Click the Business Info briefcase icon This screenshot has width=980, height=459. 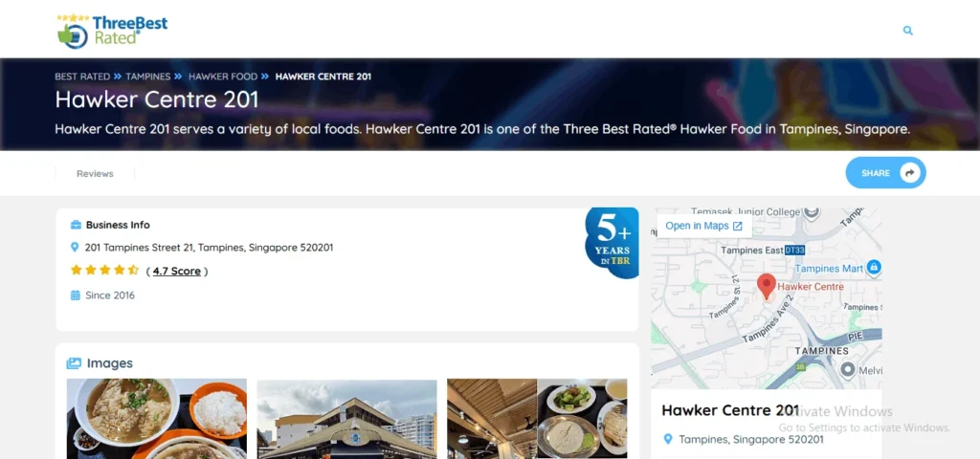pyautogui.click(x=76, y=225)
